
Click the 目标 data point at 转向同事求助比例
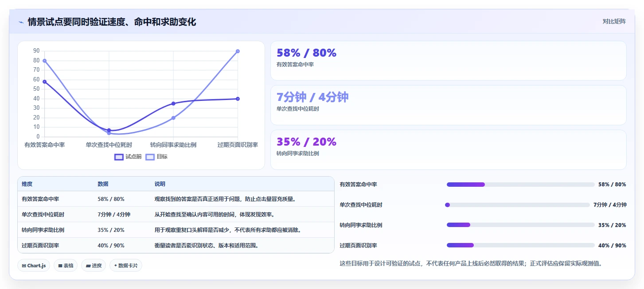(173, 118)
